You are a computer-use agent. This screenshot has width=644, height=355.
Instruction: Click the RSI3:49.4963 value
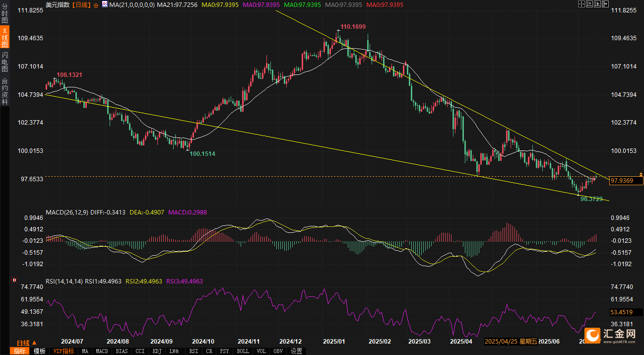(185, 282)
